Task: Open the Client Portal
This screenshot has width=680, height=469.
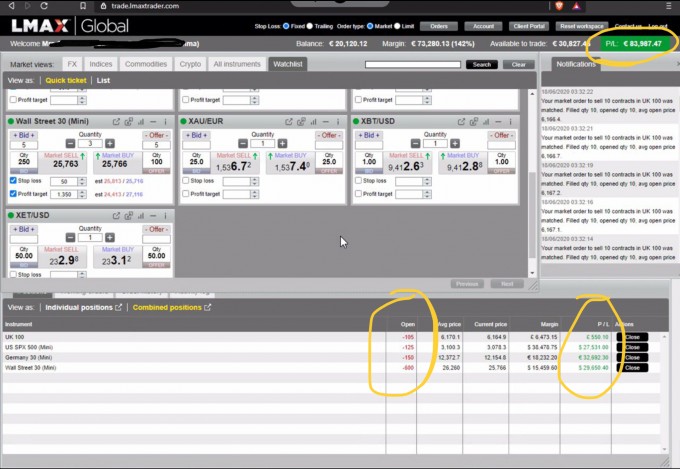Action: coord(529,26)
